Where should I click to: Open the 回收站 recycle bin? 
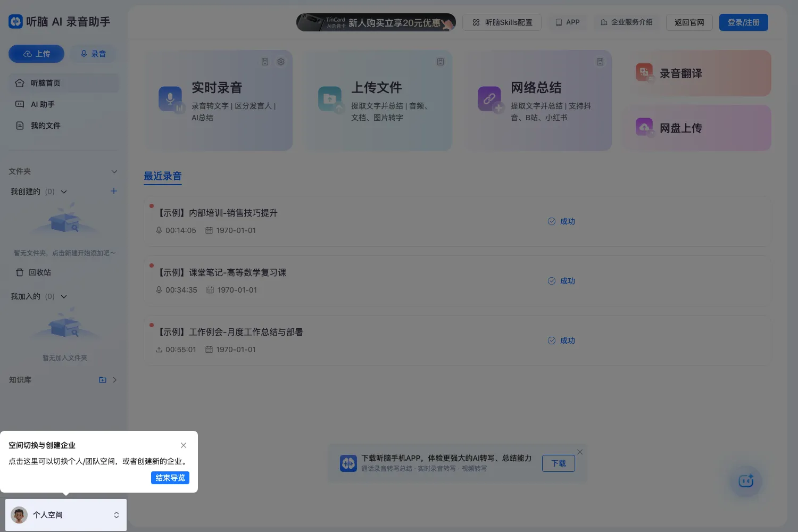(x=34, y=272)
